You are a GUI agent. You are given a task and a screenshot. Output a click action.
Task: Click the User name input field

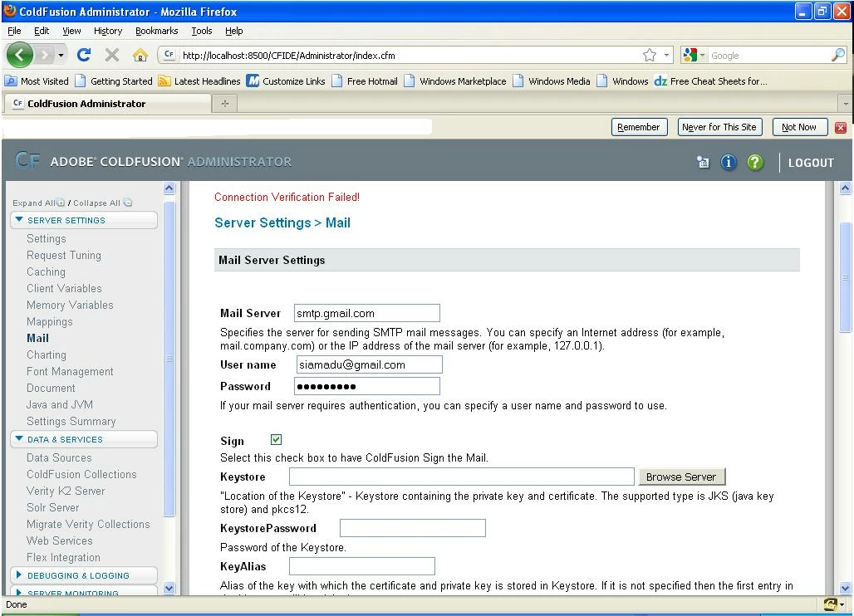[x=369, y=364]
